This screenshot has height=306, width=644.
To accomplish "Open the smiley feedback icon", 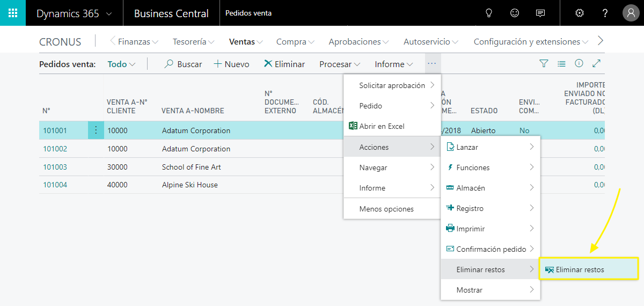I will point(515,13).
